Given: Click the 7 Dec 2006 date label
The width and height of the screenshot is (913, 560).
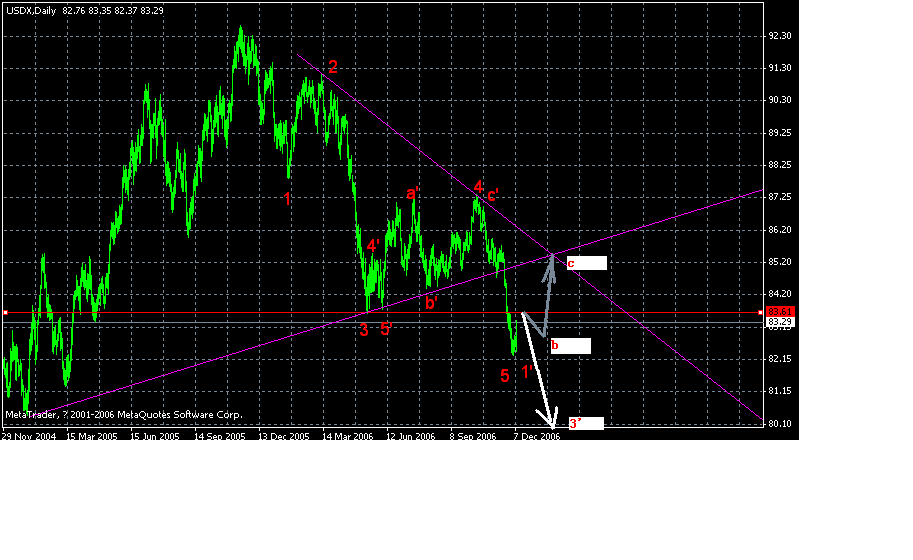Looking at the screenshot, I should (536, 437).
